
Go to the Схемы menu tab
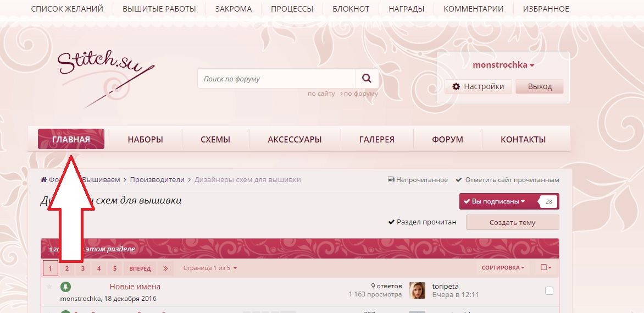coord(215,140)
